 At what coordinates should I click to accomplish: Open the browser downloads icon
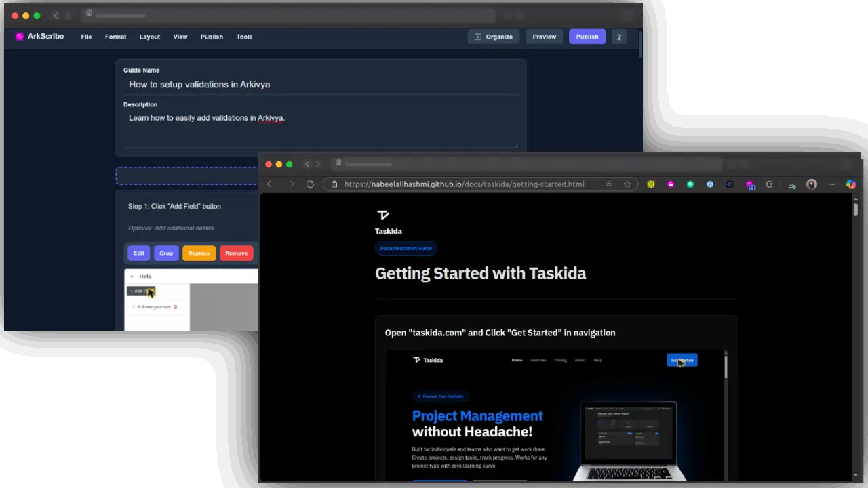[792, 184]
